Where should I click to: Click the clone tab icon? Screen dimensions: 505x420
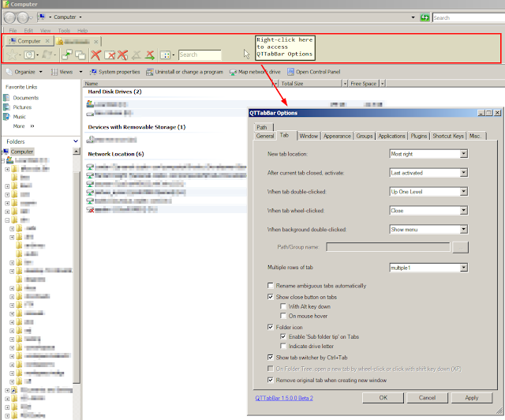coord(80,54)
